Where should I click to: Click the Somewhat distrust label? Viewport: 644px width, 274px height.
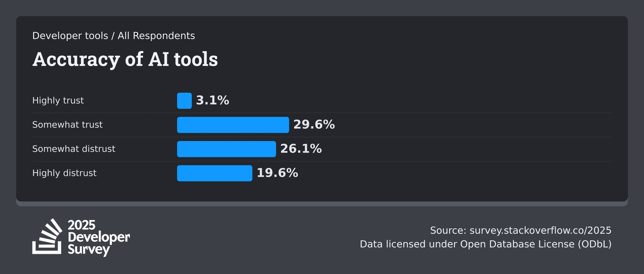tap(74, 149)
